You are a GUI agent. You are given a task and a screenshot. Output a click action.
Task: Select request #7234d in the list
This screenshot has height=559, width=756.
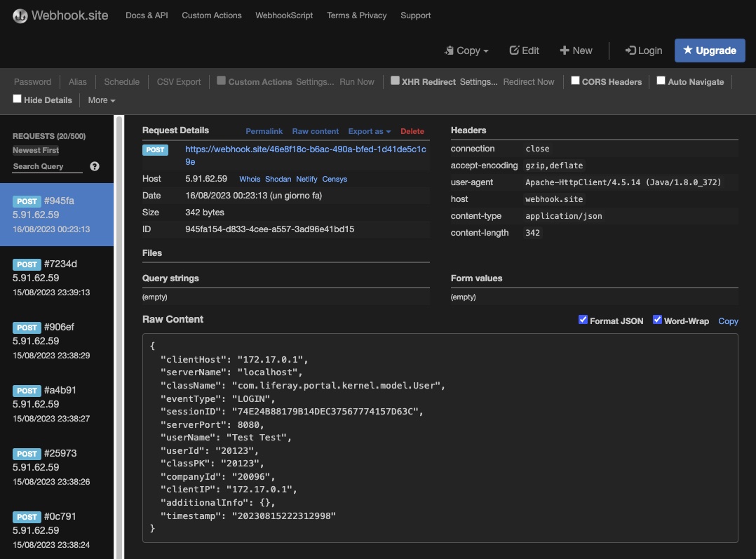[57, 278]
